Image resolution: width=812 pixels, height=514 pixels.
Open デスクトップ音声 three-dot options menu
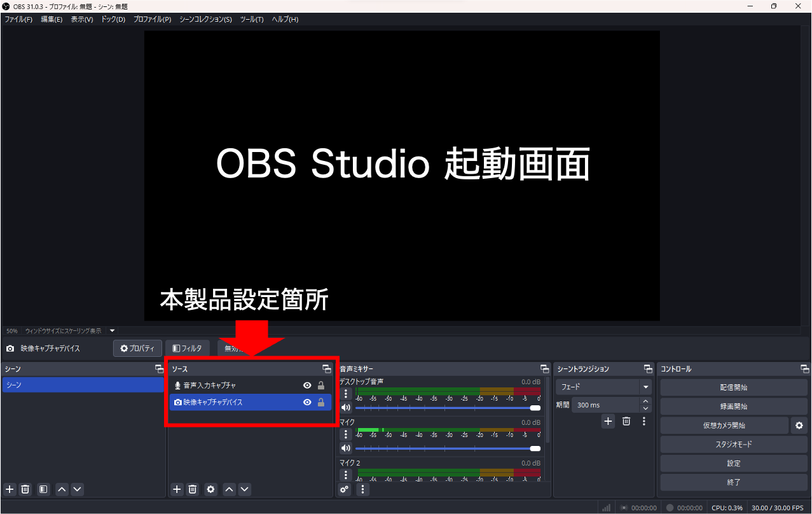click(x=346, y=394)
